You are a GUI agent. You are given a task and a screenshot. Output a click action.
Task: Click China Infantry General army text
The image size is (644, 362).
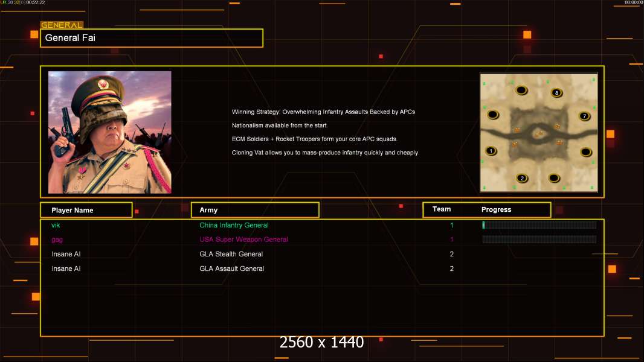click(x=234, y=225)
